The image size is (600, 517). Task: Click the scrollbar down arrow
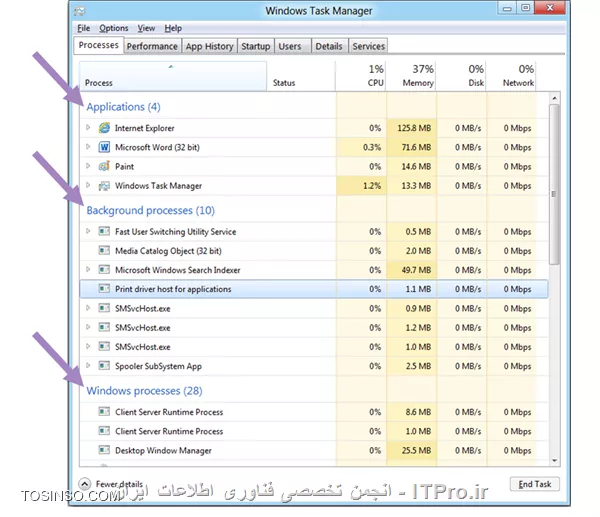[554, 461]
